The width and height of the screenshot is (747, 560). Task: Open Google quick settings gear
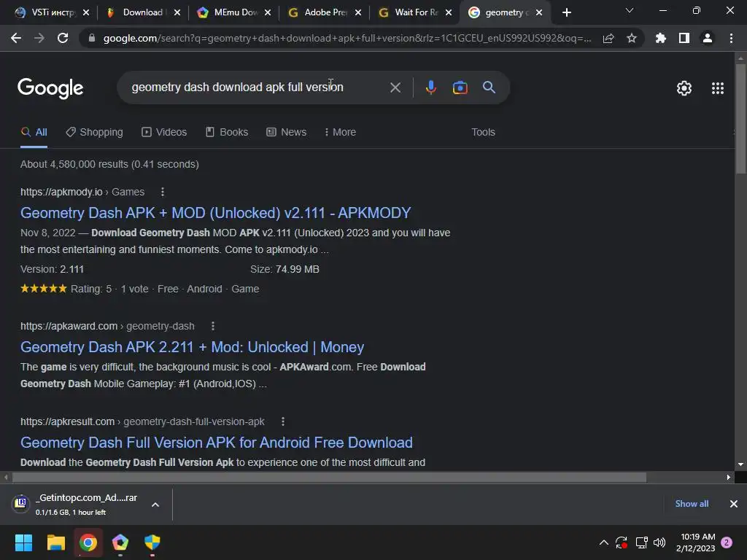click(x=684, y=88)
